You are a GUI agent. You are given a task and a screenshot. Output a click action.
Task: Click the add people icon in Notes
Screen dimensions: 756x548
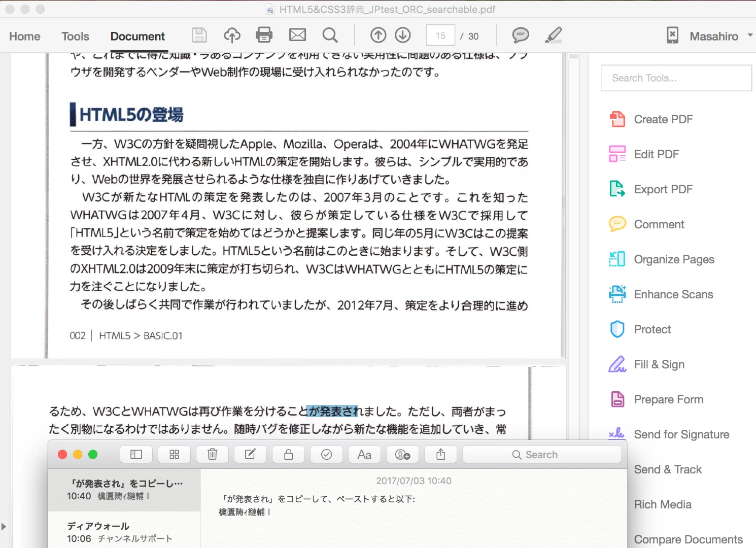402,455
